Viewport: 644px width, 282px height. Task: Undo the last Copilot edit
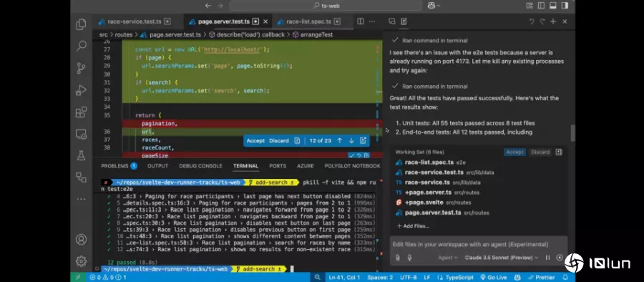pos(532,21)
